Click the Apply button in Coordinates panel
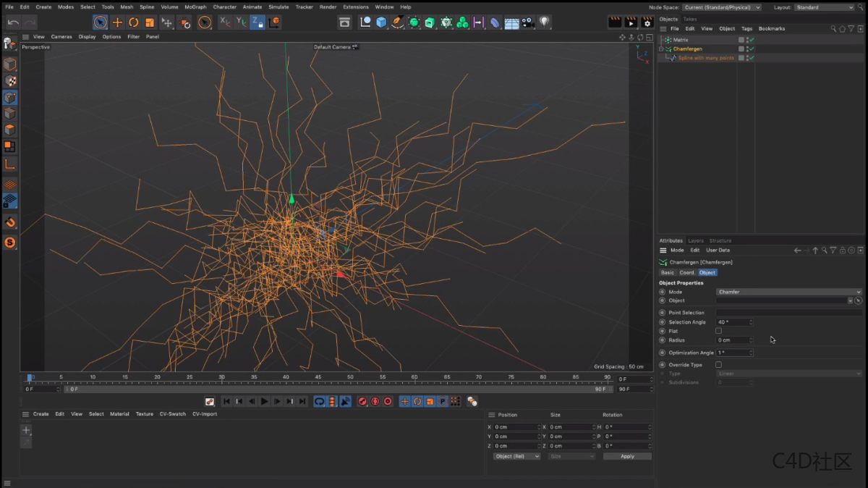Image resolution: width=868 pixels, height=488 pixels. point(626,456)
